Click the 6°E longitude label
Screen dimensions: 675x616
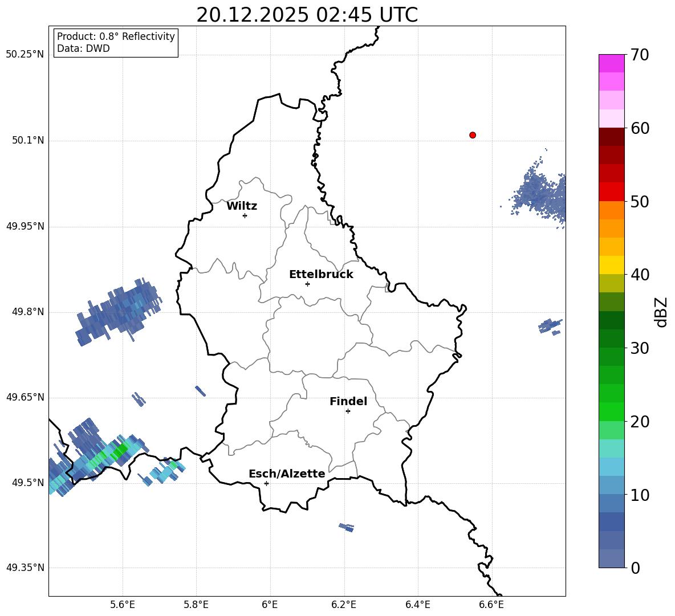(x=270, y=605)
